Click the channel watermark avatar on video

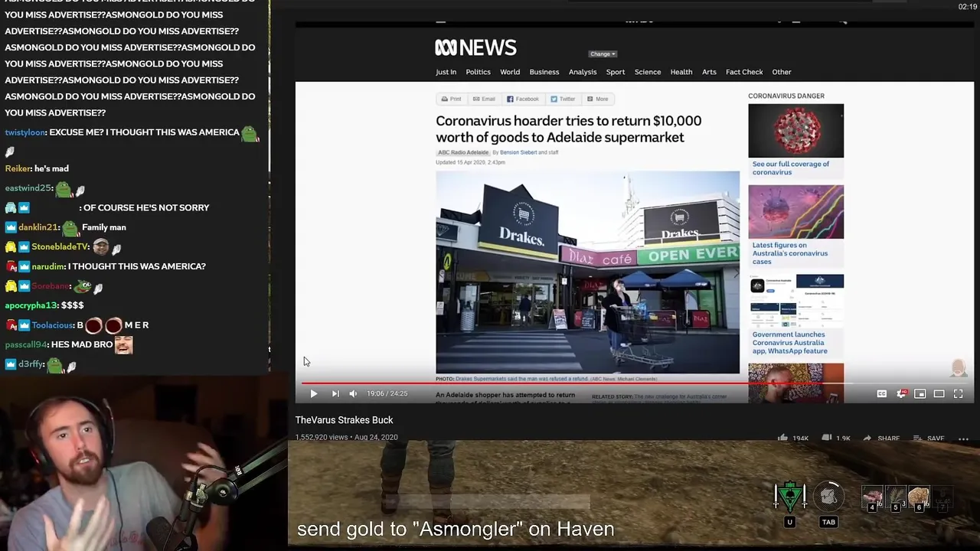pyautogui.click(x=958, y=368)
